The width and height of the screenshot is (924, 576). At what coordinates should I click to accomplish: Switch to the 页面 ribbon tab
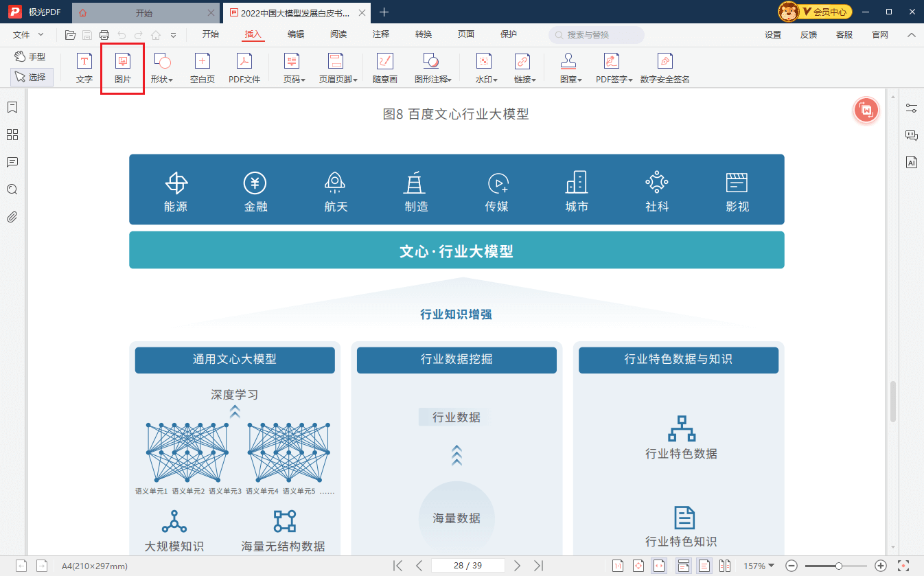click(466, 34)
